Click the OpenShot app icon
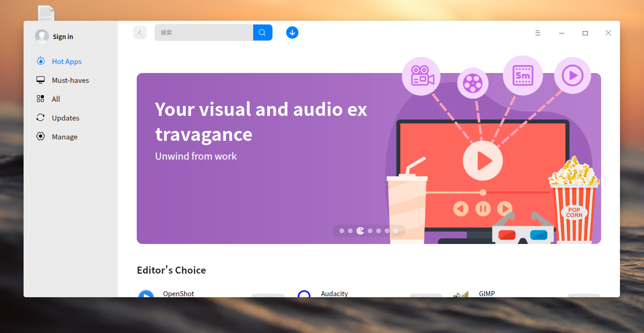This screenshot has height=333, width=644. tap(146, 294)
